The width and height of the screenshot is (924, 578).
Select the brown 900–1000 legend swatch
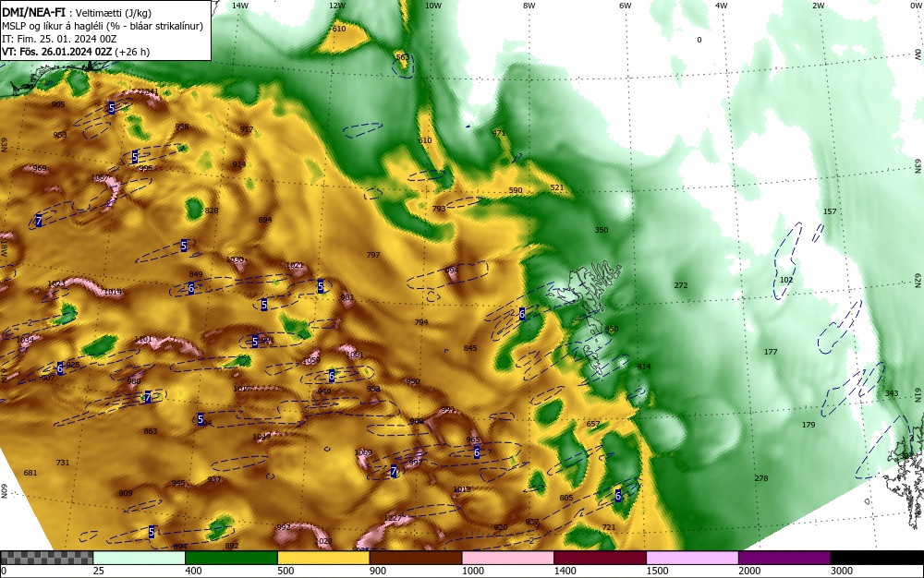tap(416, 558)
